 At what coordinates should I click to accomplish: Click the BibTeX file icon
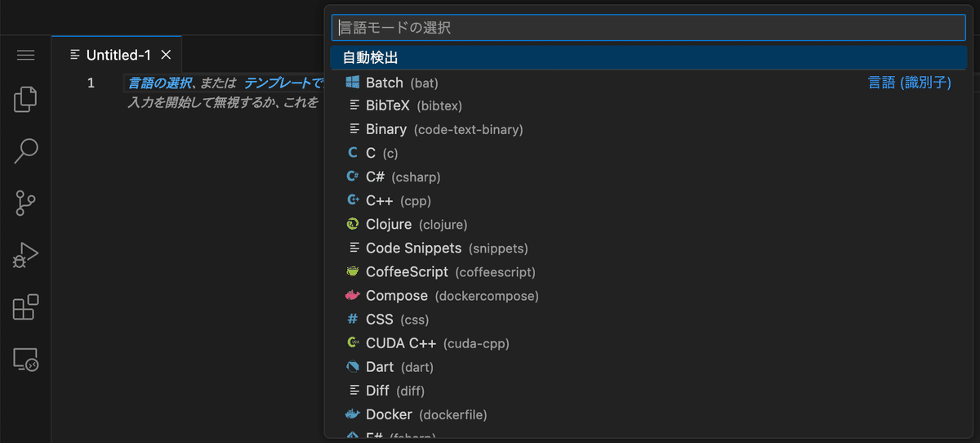(x=354, y=105)
